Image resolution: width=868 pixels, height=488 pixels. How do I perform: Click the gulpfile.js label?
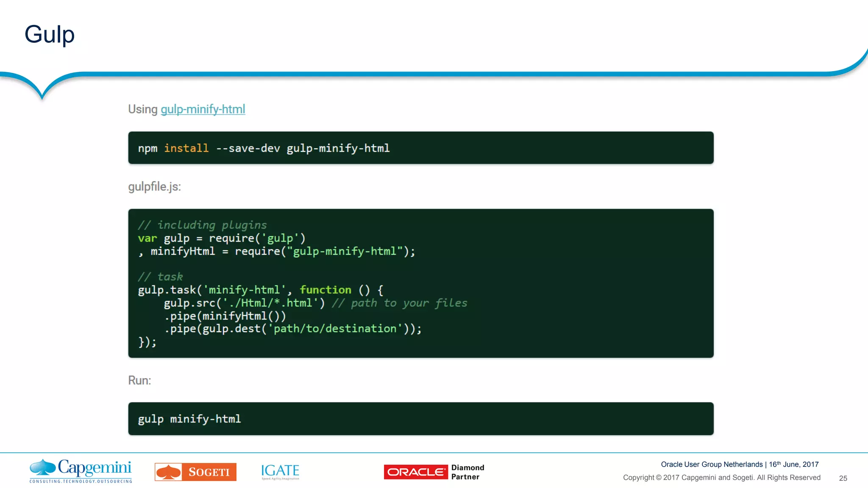[x=154, y=187]
